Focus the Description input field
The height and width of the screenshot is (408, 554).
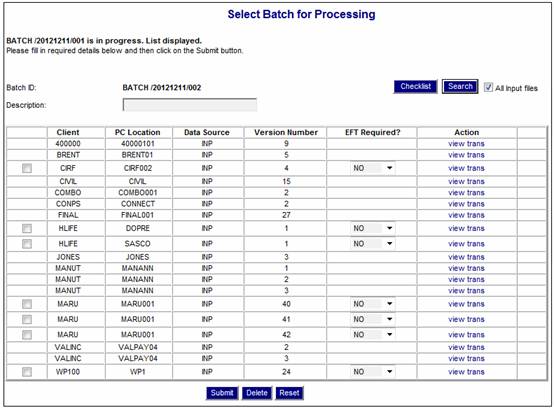(x=190, y=105)
